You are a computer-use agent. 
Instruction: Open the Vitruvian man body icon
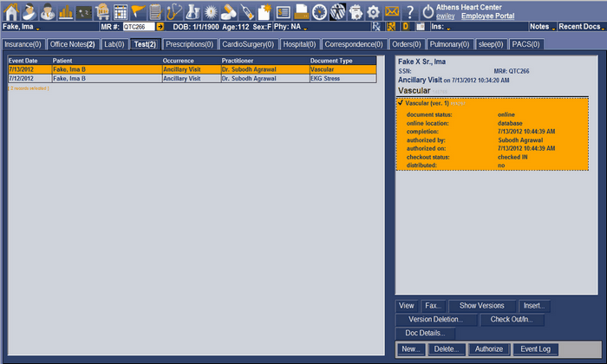(x=337, y=12)
